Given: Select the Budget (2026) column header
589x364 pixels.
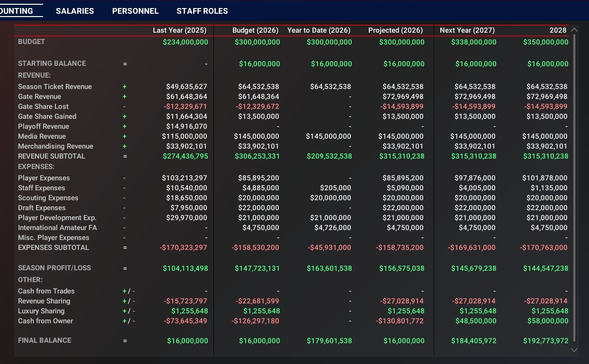Looking at the screenshot, I should [255, 30].
